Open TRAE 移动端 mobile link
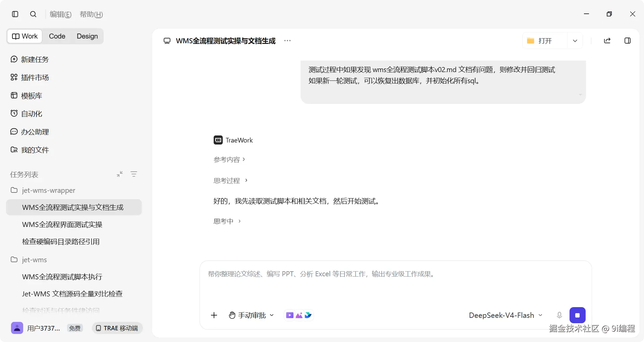 click(x=117, y=328)
